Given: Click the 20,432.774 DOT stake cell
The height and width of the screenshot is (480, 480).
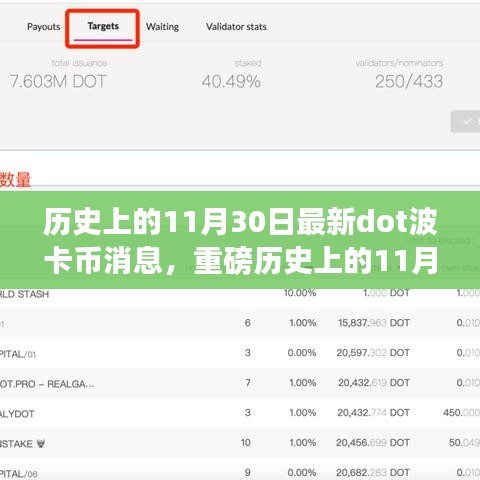Looking at the screenshot, I should [x=373, y=413].
